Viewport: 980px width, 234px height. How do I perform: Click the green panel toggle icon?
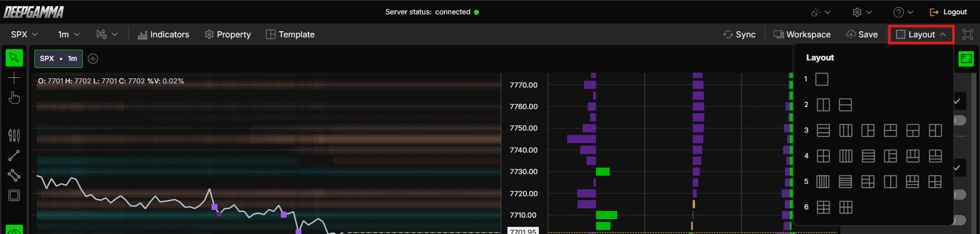(x=966, y=59)
